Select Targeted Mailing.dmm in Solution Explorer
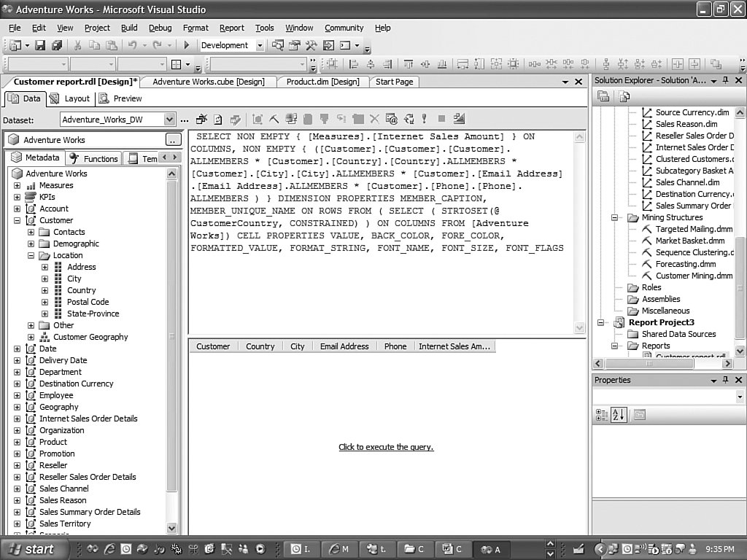Screen dimensions: 747x560 [x=694, y=229]
